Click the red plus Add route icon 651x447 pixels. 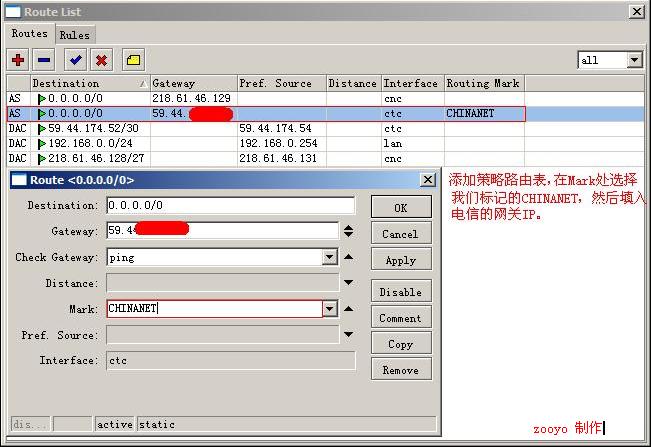click(18, 60)
